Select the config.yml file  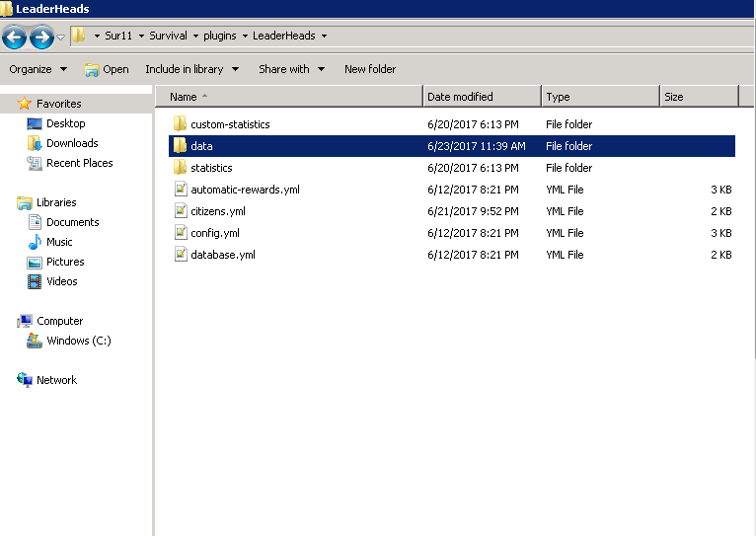tap(215, 233)
